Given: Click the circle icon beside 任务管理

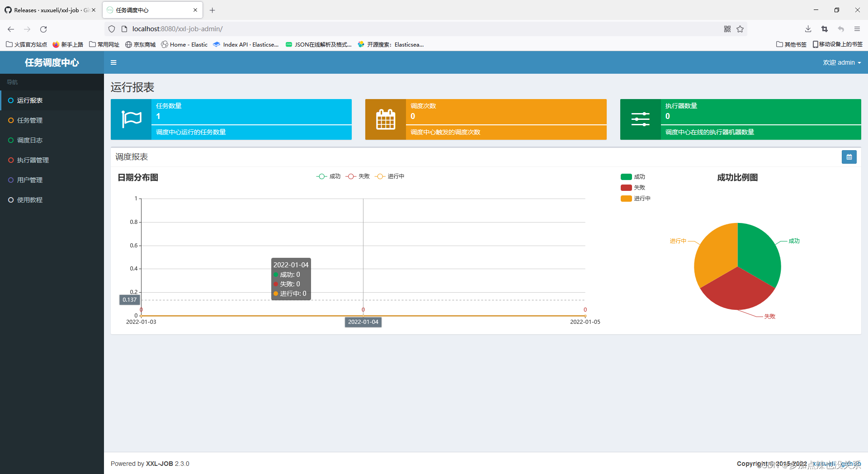Looking at the screenshot, I should (11, 120).
